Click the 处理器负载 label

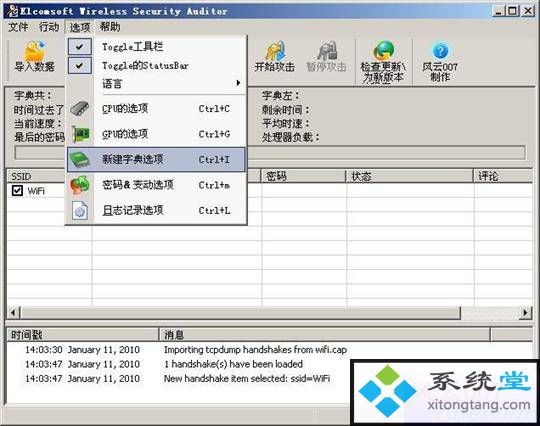tap(291, 137)
